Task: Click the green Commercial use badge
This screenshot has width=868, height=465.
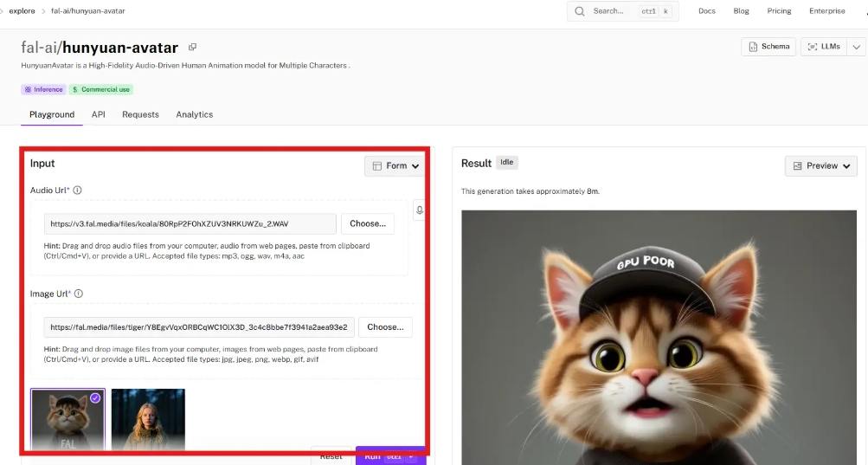Action: click(x=101, y=89)
